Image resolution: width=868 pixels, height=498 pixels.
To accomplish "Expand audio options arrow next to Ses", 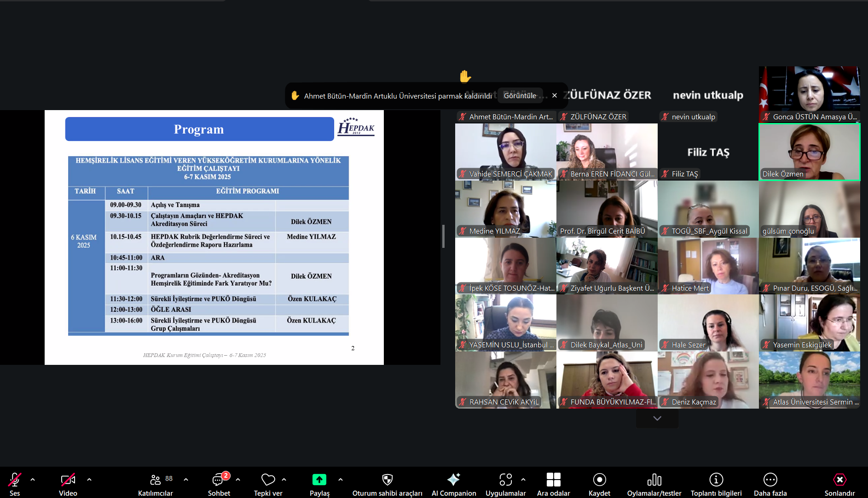I will coord(33,480).
